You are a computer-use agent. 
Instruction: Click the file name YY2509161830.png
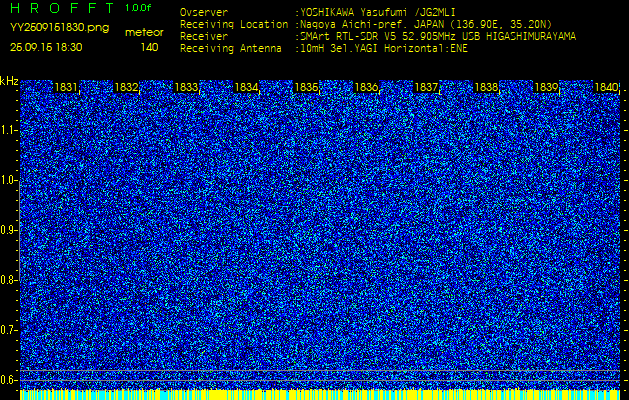click(x=59, y=28)
